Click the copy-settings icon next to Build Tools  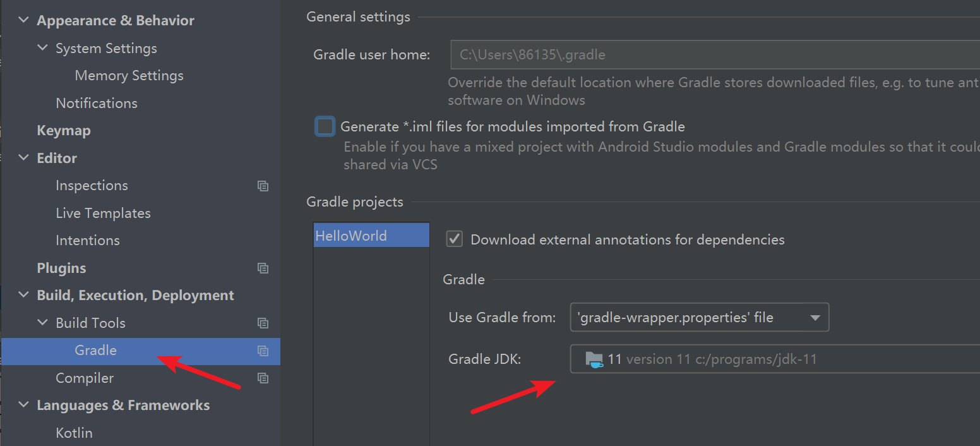tap(263, 323)
